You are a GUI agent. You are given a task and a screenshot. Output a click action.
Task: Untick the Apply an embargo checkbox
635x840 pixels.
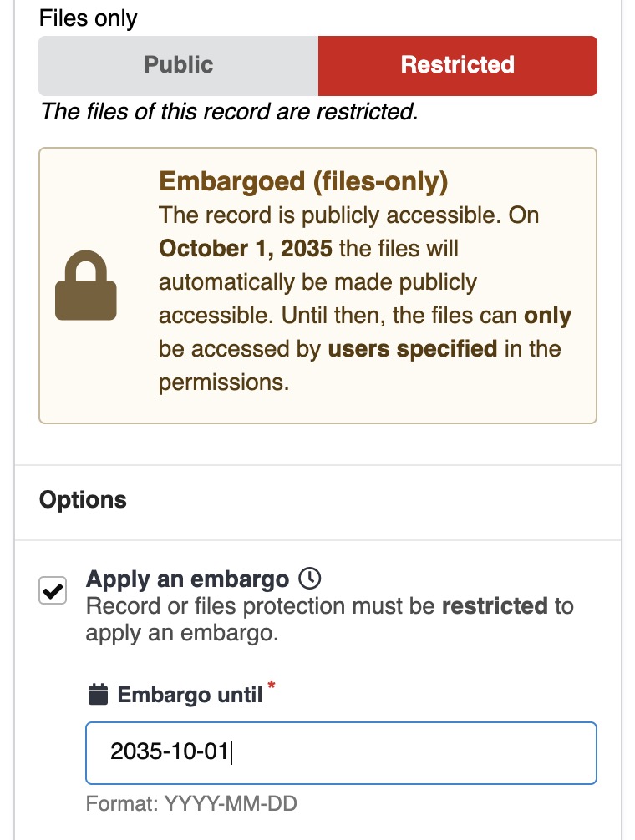coord(53,591)
